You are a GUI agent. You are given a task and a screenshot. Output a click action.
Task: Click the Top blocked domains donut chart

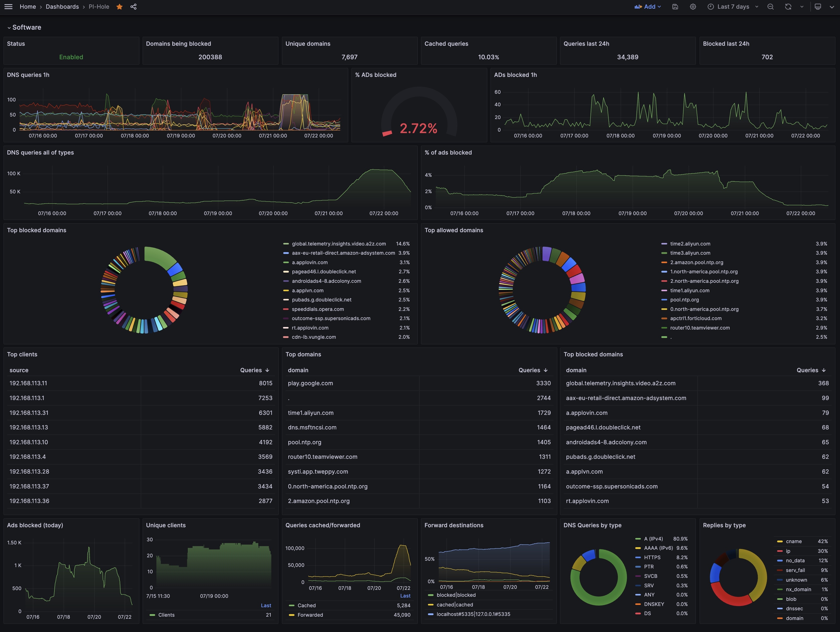click(x=144, y=290)
